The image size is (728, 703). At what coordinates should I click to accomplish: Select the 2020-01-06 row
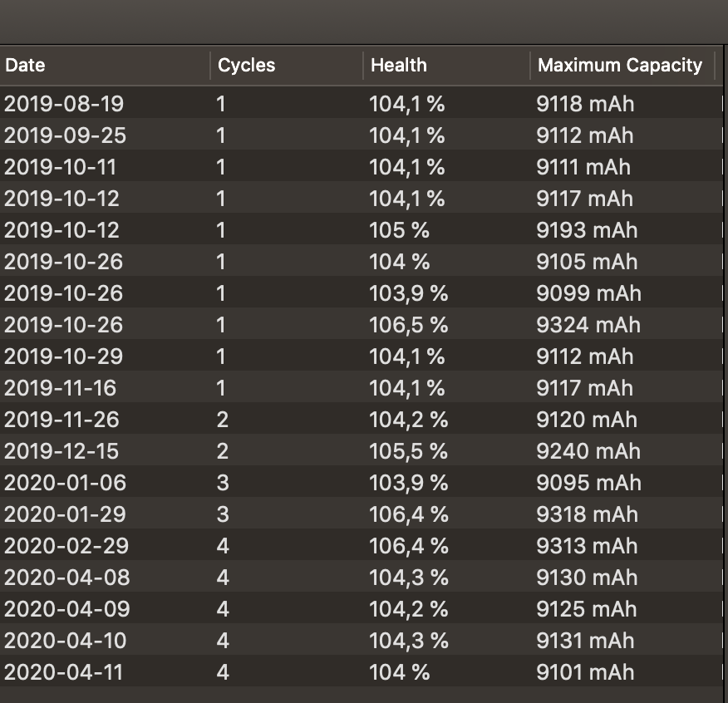tap(362, 481)
